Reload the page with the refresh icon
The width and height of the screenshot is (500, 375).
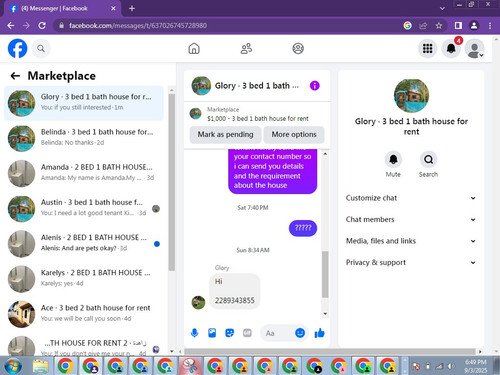click(x=42, y=26)
